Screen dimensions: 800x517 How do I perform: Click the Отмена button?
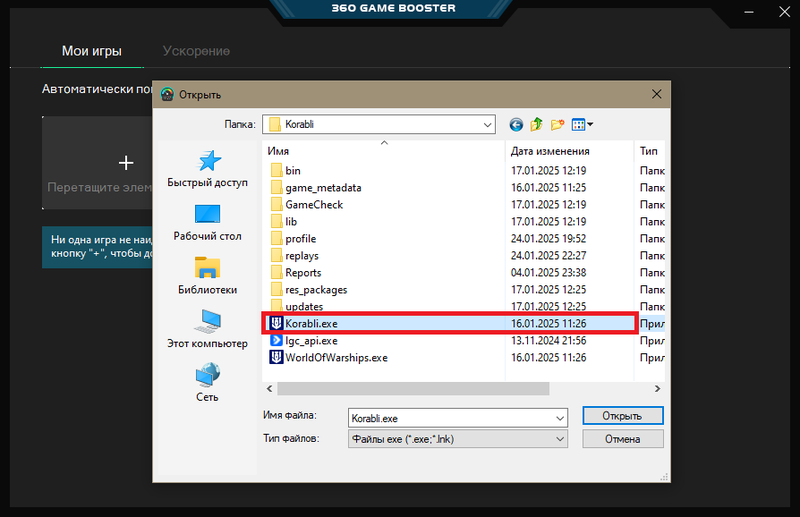click(x=623, y=439)
